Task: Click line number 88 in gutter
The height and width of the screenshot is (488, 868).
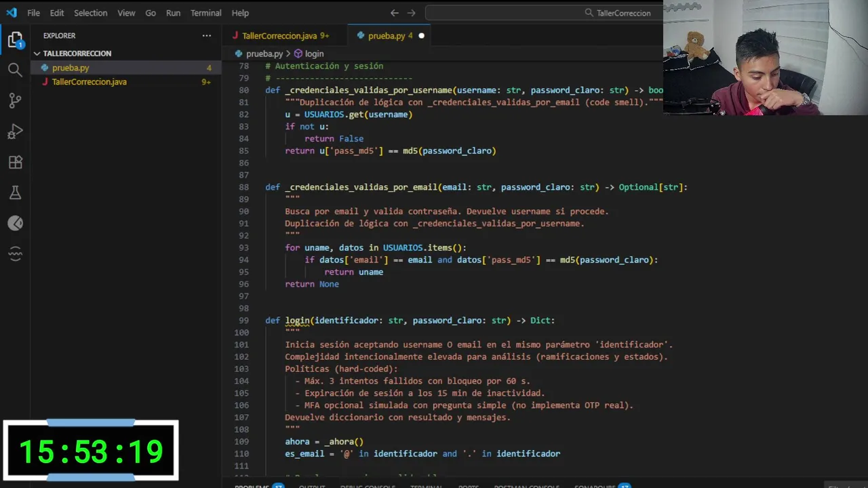Action: click(x=243, y=187)
